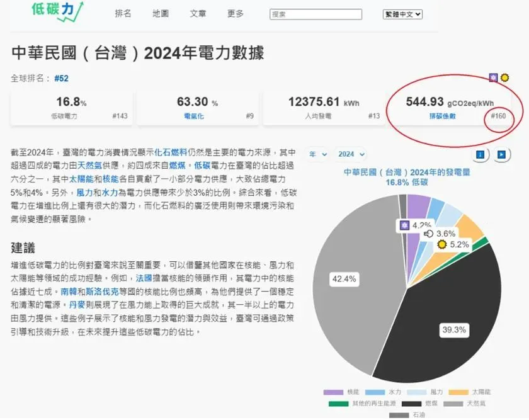529x420 pixels.
Task: Expand the 年 period dropdown
Action: point(318,154)
